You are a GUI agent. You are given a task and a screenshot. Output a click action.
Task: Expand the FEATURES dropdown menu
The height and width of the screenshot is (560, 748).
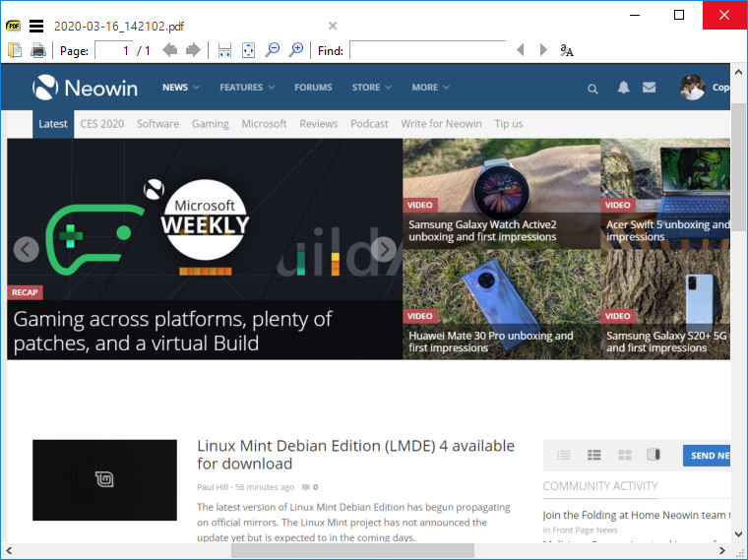[247, 88]
